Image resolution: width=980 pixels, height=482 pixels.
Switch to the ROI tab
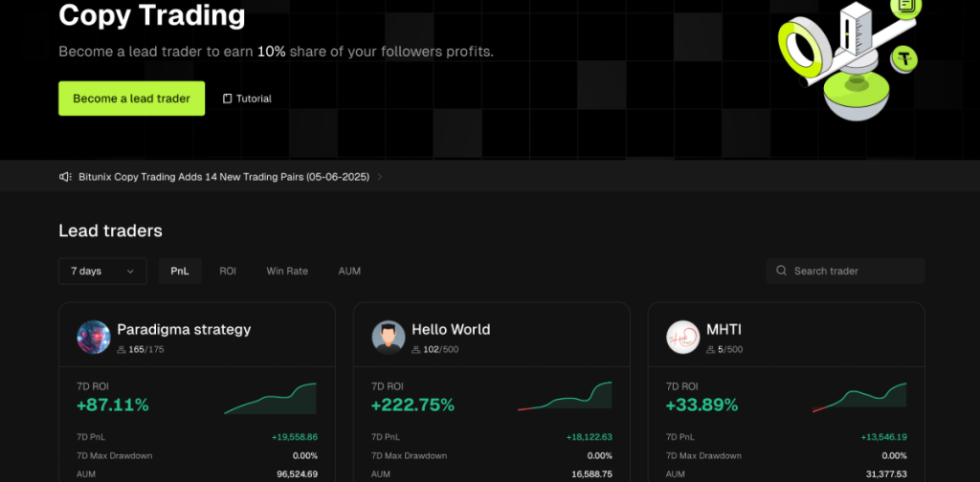click(x=228, y=271)
